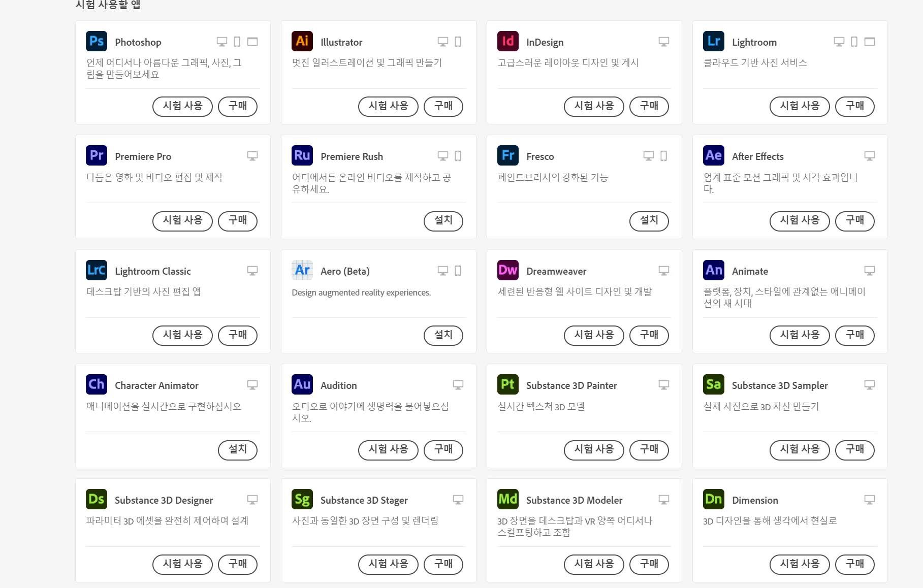
Task: Click the Substance 3D Sampler Sa icon
Action: click(x=714, y=384)
